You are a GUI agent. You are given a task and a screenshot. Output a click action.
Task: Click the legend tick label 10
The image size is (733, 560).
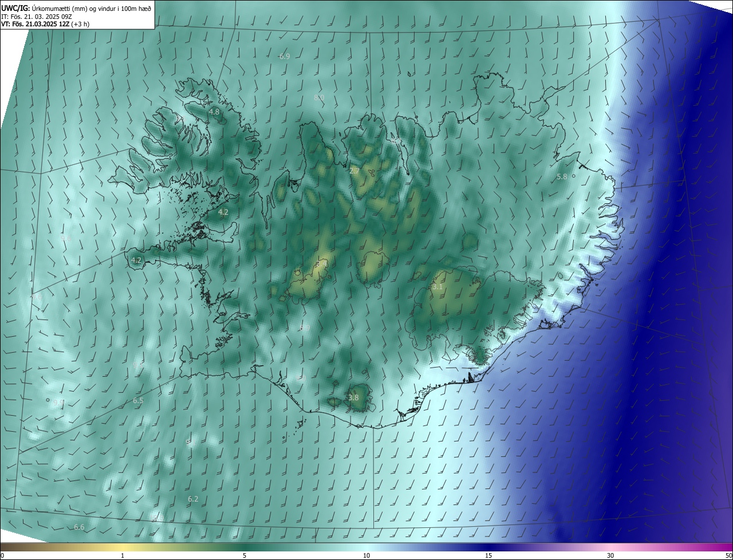(366, 555)
